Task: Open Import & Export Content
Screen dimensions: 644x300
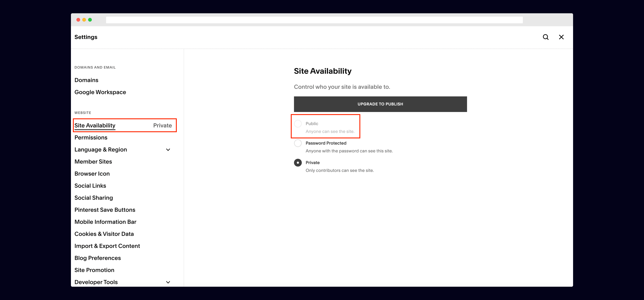Action: (x=107, y=246)
